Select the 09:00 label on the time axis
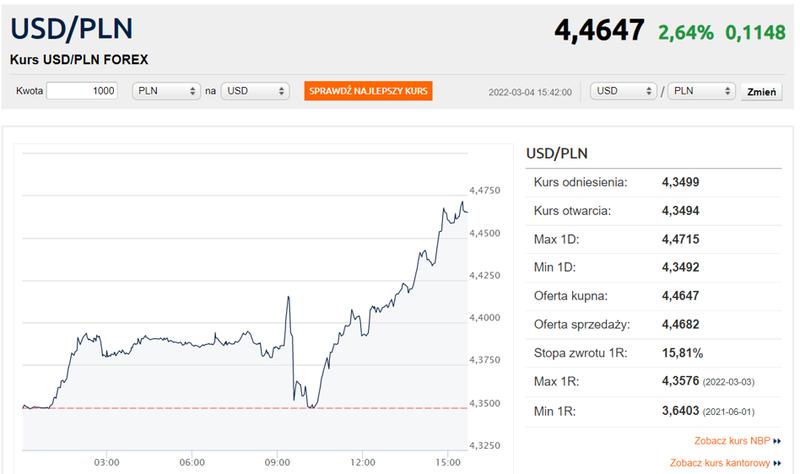 pyautogui.click(x=279, y=461)
